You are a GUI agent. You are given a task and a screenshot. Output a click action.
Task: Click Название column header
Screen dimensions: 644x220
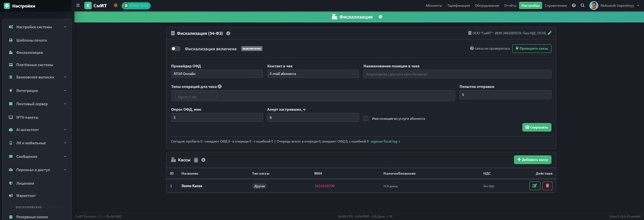190,173
